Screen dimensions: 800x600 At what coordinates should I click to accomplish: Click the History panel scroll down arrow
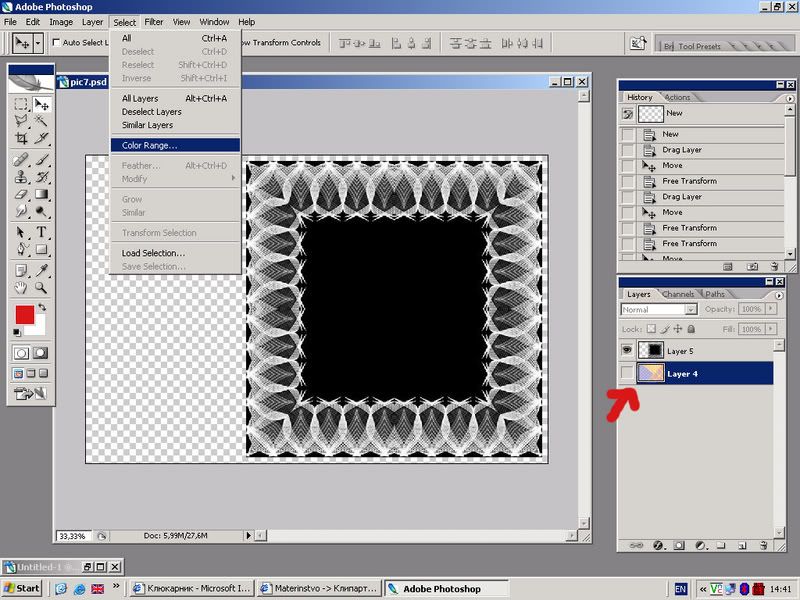(x=790, y=254)
